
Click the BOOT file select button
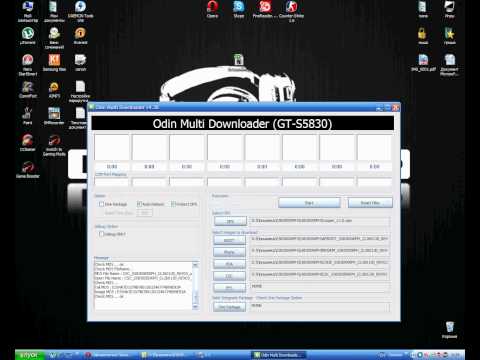point(229,240)
